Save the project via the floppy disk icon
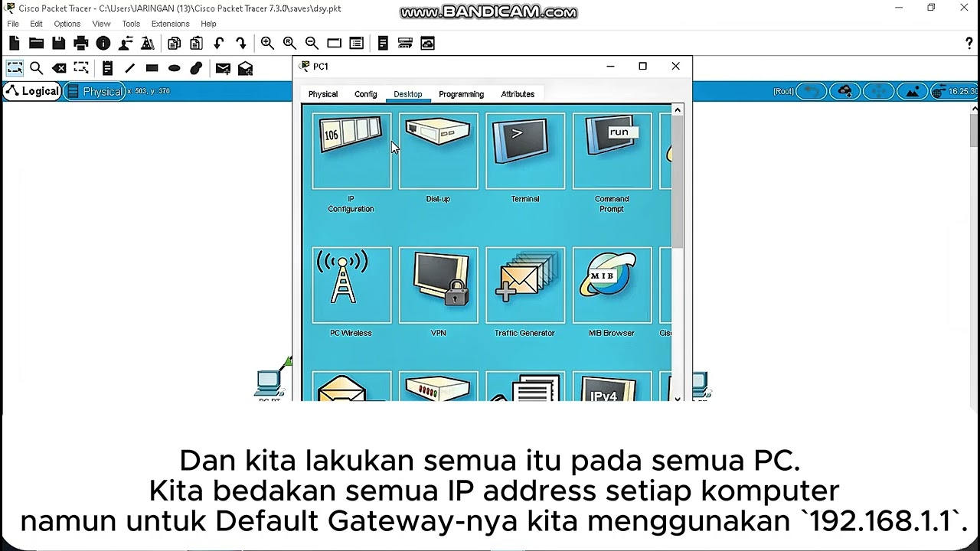The image size is (980, 551). pyautogui.click(x=58, y=44)
